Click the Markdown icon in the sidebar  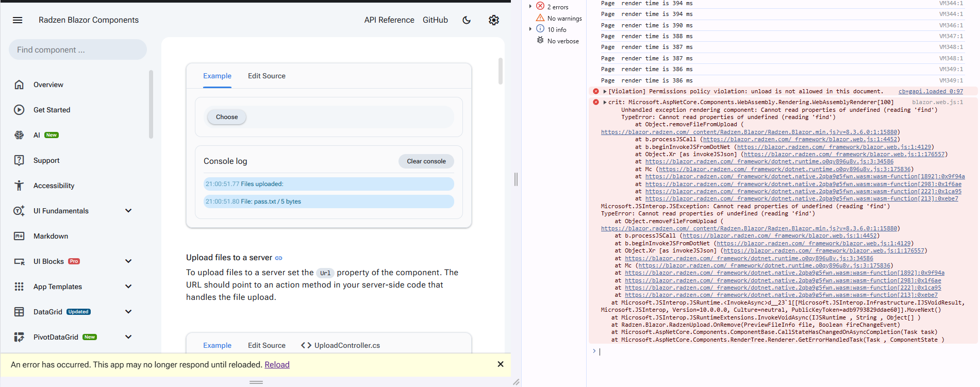coord(19,236)
